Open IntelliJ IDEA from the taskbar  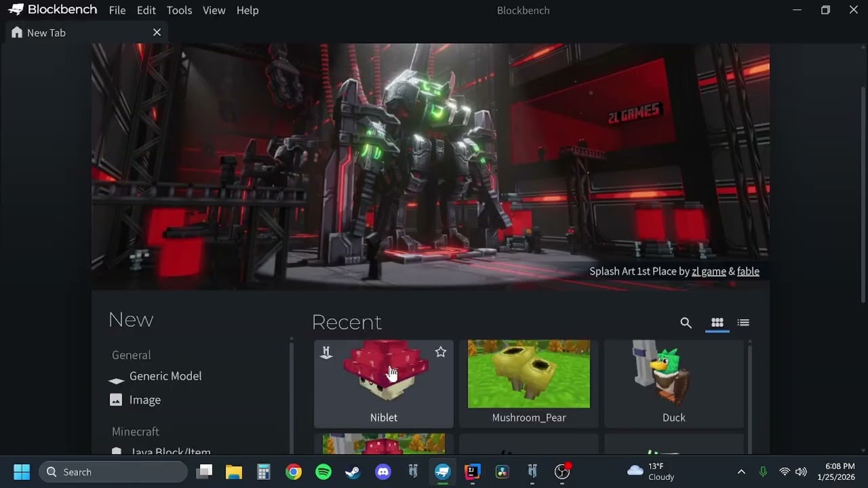tap(473, 472)
